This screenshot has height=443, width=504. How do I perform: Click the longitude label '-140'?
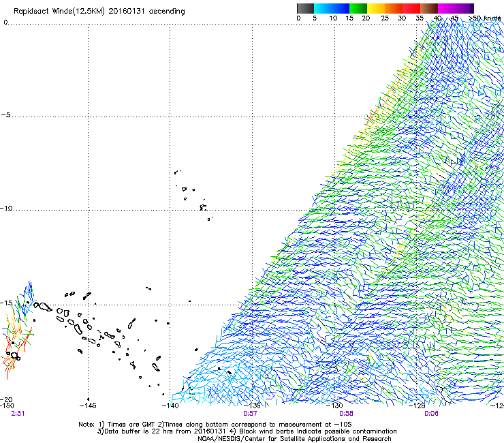[170, 406]
